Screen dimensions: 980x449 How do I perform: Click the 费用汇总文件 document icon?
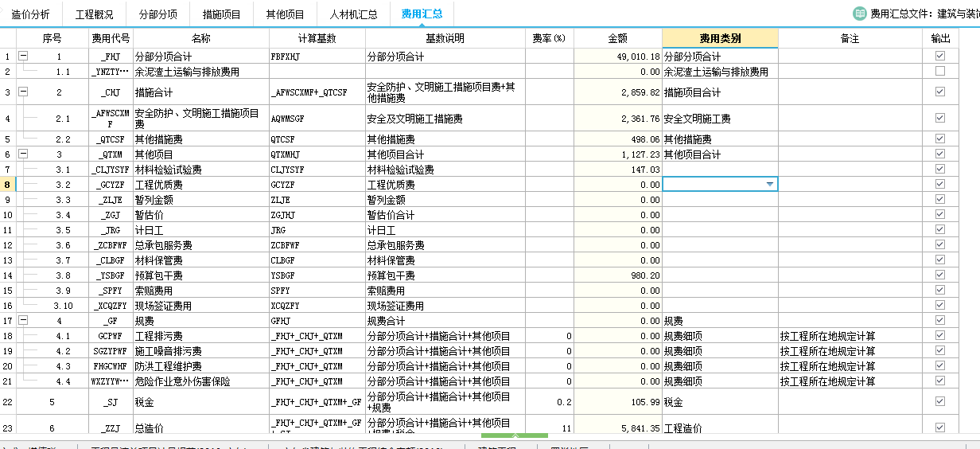[860, 14]
